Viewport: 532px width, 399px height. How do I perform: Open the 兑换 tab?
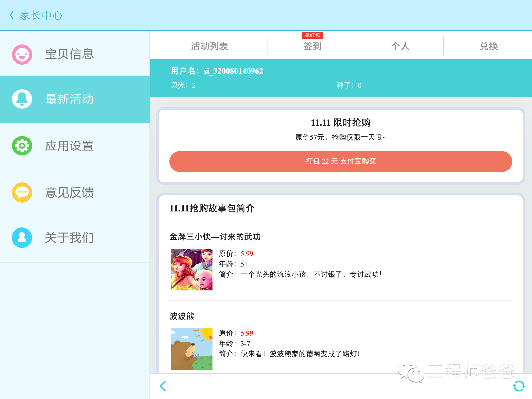[489, 46]
